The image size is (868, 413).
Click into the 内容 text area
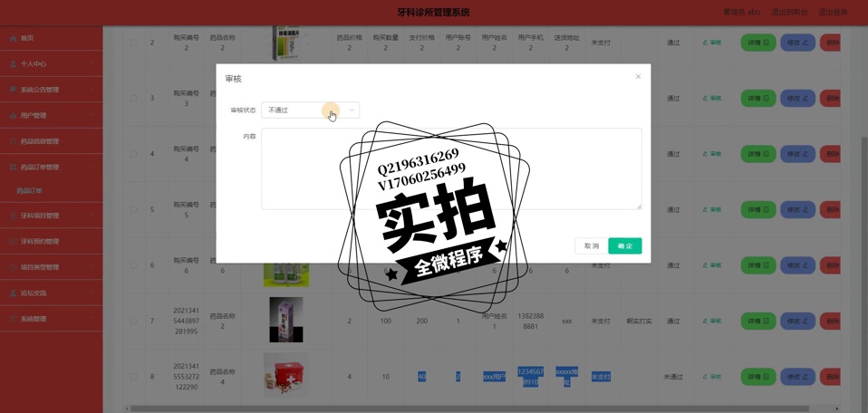pyautogui.click(x=451, y=168)
